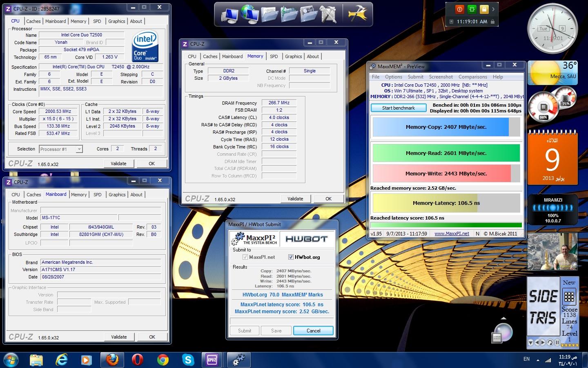Open Windows Media Player from the taskbar
The width and height of the screenshot is (588, 368).
(x=86, y=359)
